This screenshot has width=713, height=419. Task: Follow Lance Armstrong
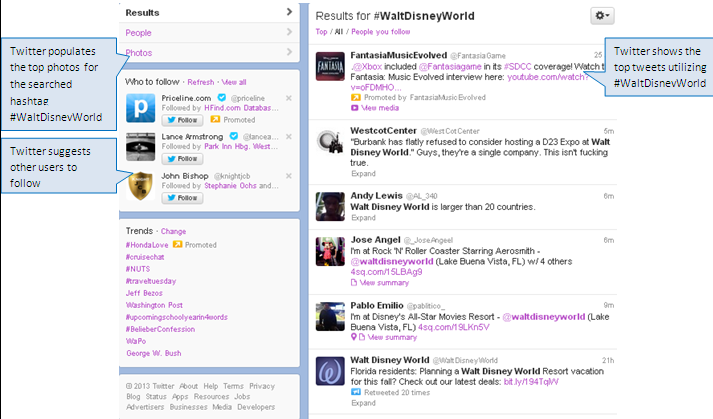pos(182,159)
